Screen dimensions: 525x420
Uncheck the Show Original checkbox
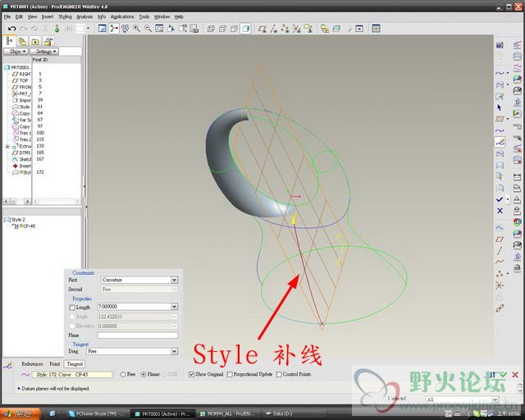click(x=191, y=374)
